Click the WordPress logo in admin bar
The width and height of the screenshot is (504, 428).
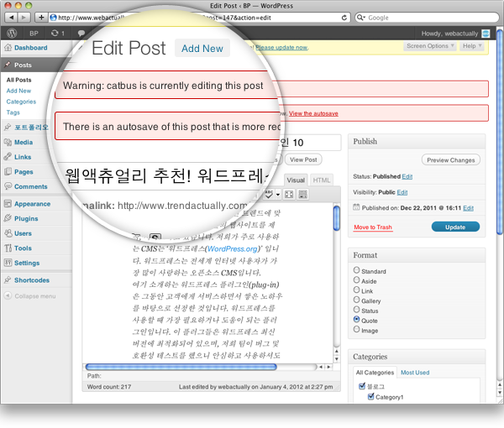point(12,33)
